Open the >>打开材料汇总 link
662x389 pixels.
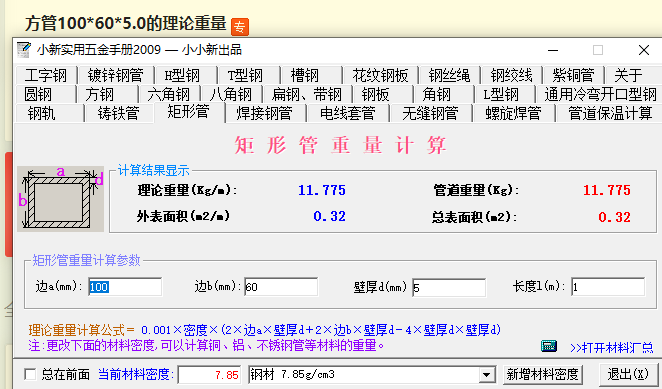click(x=611, y=348)
